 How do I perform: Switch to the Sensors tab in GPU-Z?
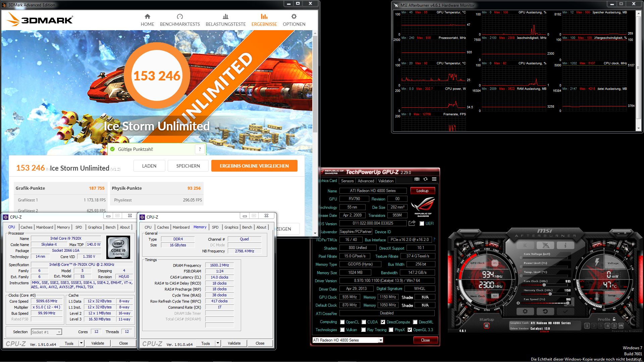click(x=347, y=181)
